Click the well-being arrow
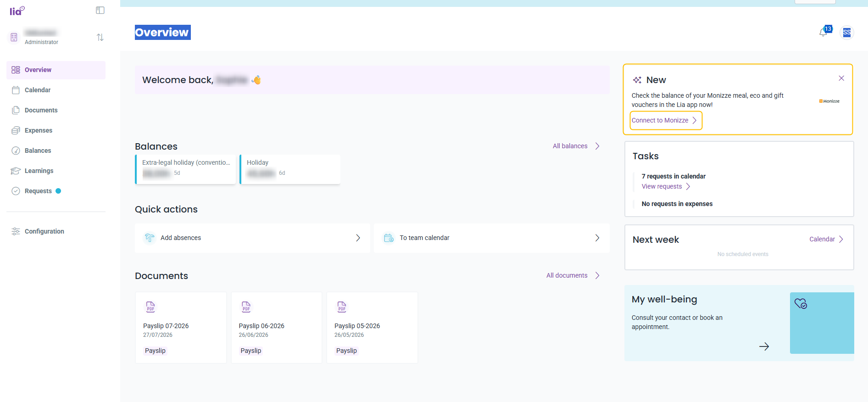 pos(764,346)
